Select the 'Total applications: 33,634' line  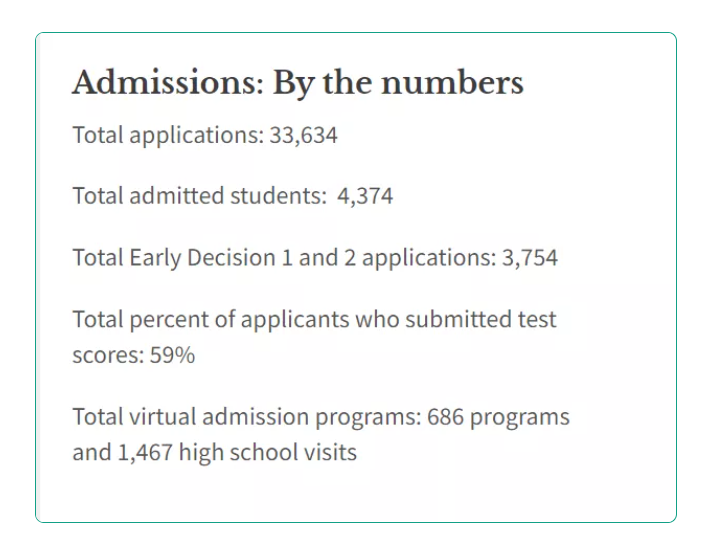pyautogui.click(x=205, y=135)
